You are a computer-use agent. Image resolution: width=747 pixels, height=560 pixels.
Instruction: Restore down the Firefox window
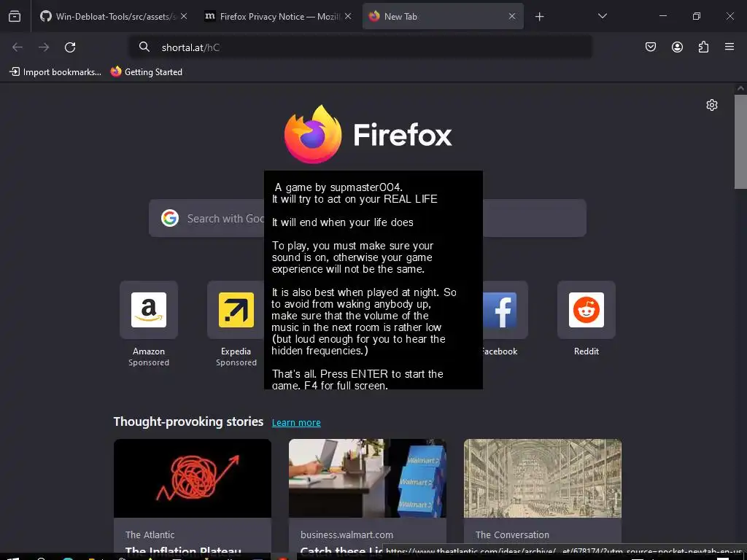[x=697, y=16]
